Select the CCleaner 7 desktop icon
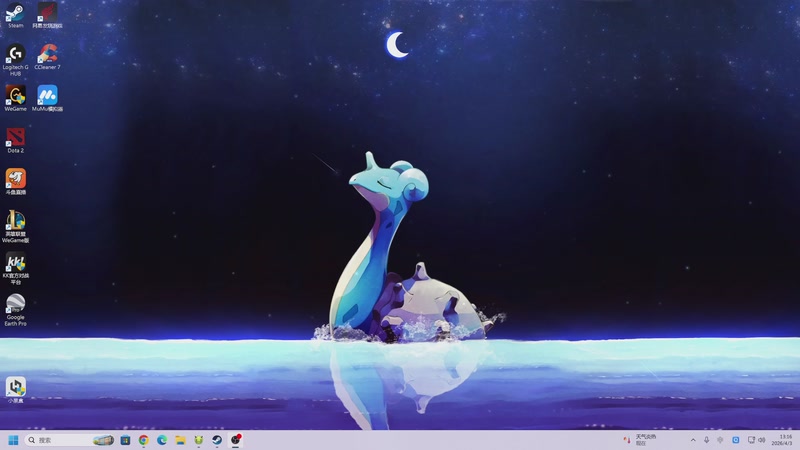Image resolution: width=800 pixels, height=450 pixels. coord(47,57)
